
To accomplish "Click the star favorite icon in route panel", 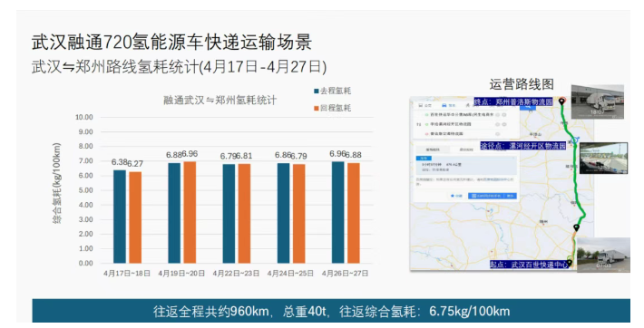I will coord(453,196).
